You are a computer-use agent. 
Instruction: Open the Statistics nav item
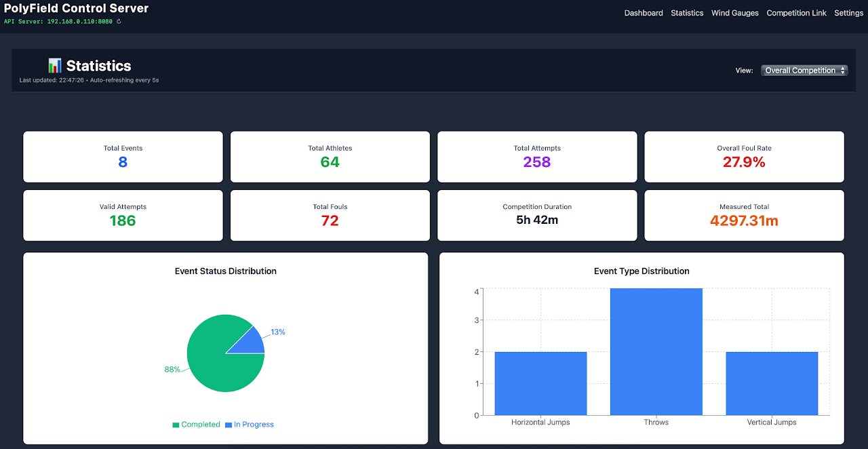687,13
